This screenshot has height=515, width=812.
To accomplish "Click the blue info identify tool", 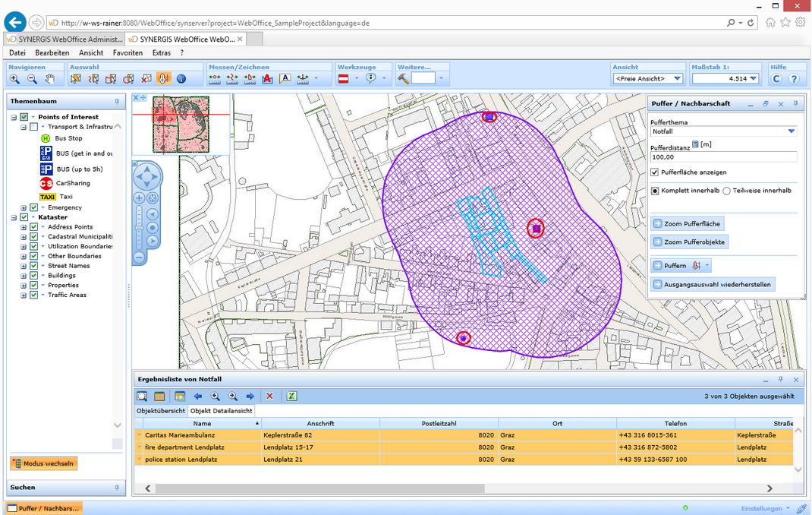I will 181,79.
